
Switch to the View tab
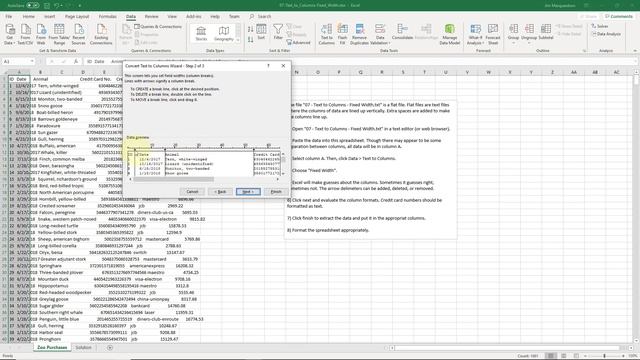[x=172, y=16]
